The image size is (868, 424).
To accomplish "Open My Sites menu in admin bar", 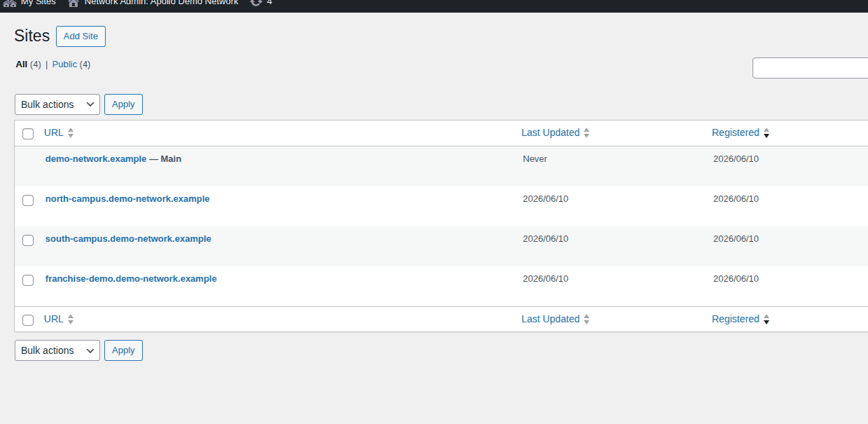I will tap(29, 3).
